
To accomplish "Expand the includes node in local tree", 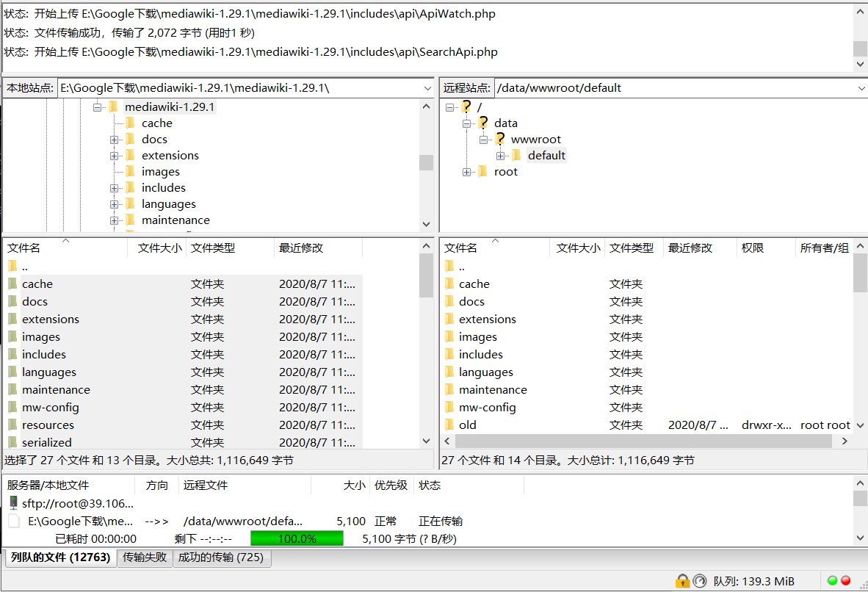I will [x=114, y=188].
